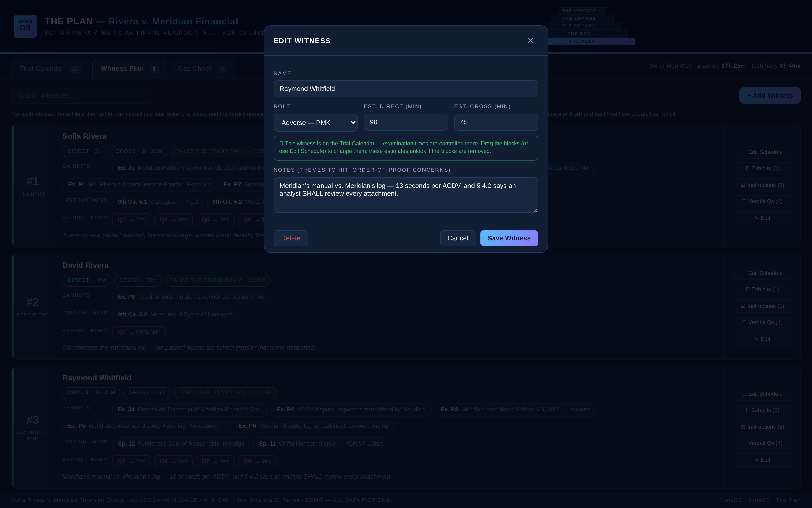Click verdict chip Q2 → Yes

coord(131,462)
